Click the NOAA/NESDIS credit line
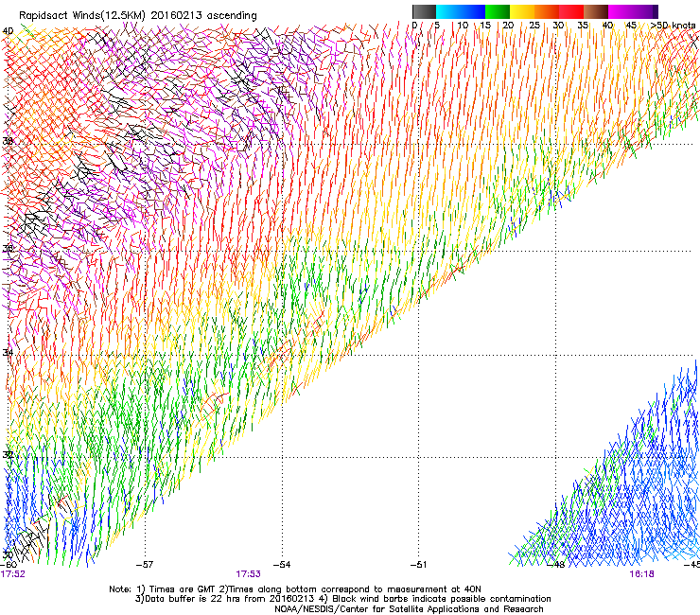The width and height of the screenshot is (700, 615). [409, 609]
